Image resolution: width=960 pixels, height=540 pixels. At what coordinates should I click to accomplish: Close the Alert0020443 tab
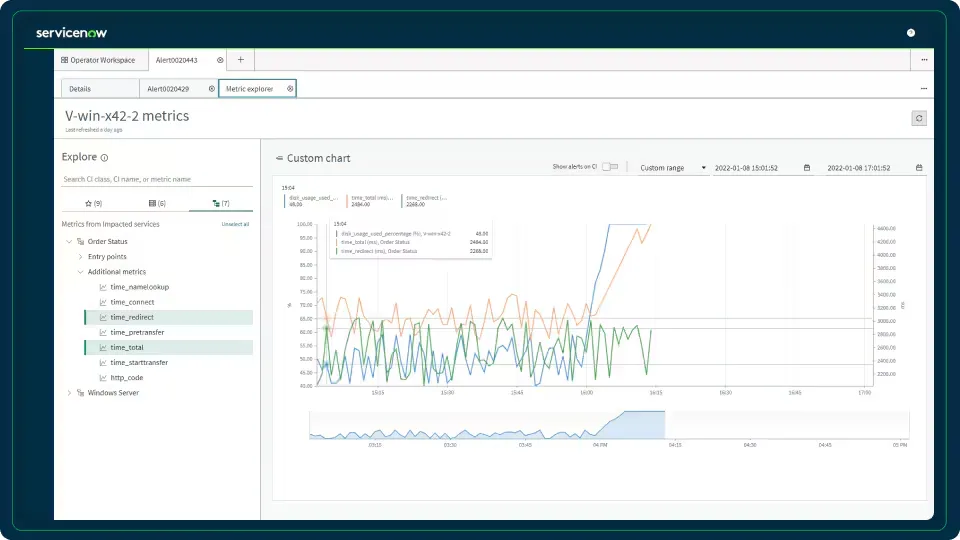pos(220,60)
